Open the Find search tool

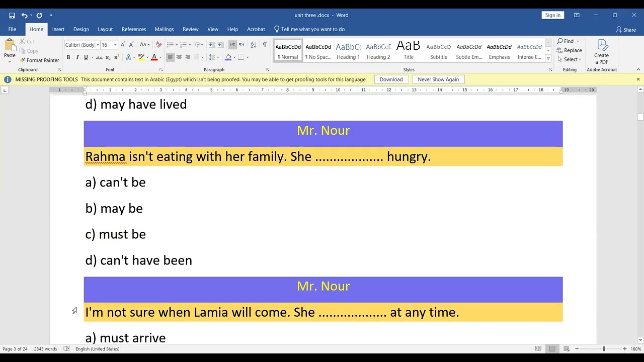click(x=566, y=41)
